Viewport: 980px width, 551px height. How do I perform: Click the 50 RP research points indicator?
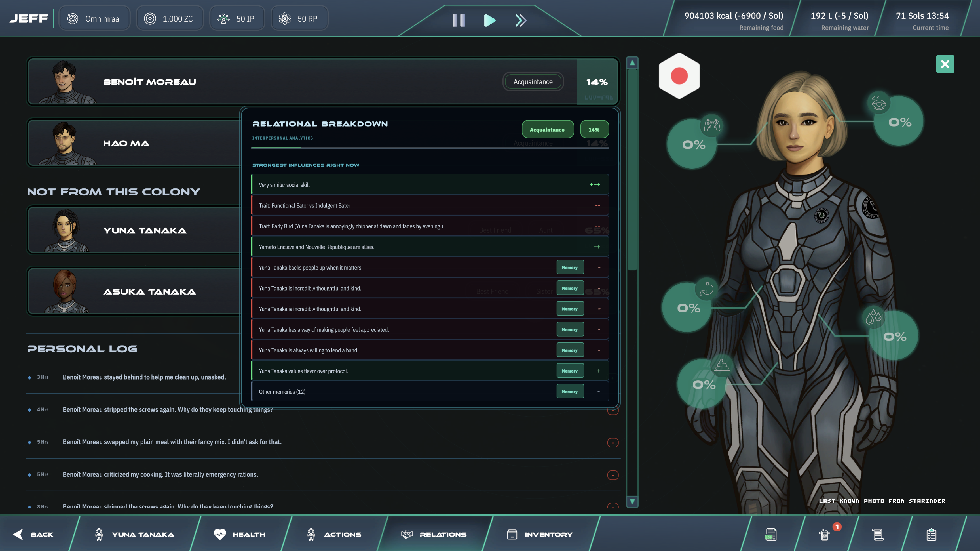(x=299, y=18)
